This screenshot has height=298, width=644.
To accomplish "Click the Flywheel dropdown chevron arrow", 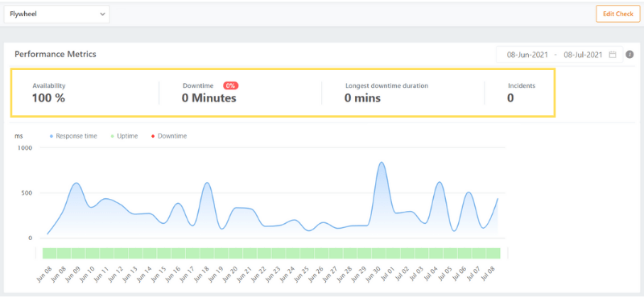I will tap(102, 14).
